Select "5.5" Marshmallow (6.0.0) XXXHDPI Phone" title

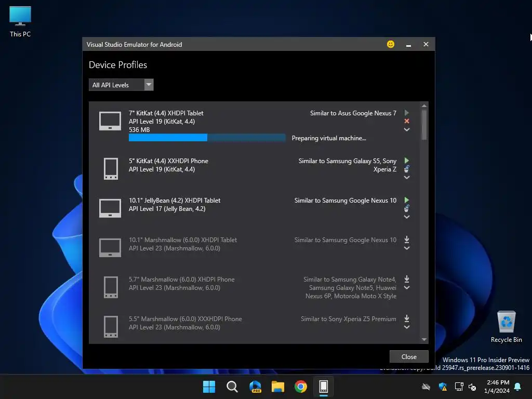coord(185,319)
